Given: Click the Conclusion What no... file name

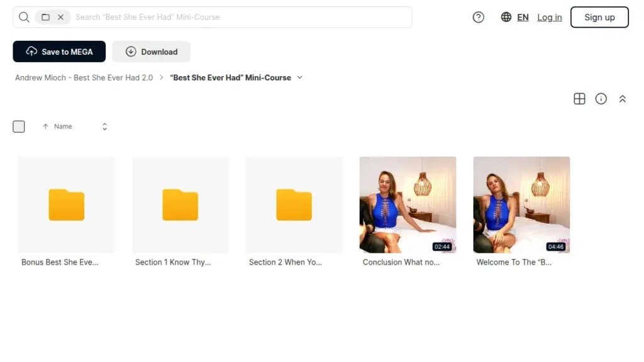Looking at the screenshot, I should [401, 262].
